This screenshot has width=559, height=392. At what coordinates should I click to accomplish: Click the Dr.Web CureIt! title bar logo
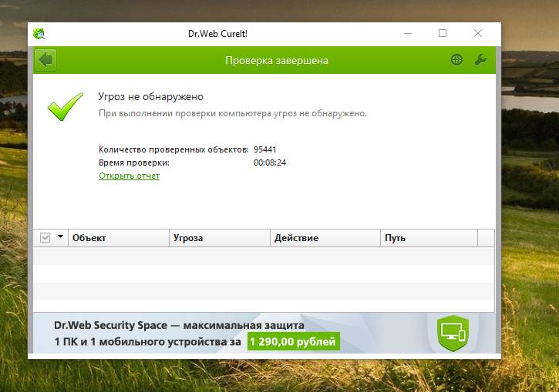tap(39, 34)
